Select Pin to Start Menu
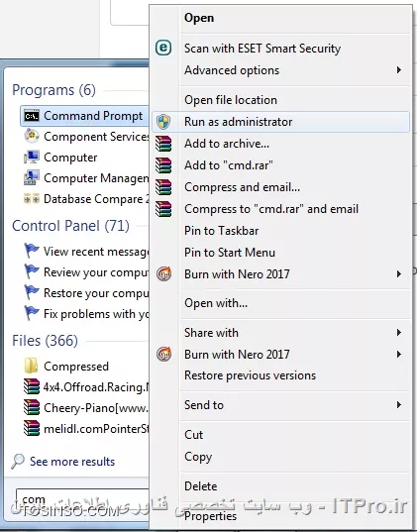The image size is (417, 532). click(x=280, y=253)
